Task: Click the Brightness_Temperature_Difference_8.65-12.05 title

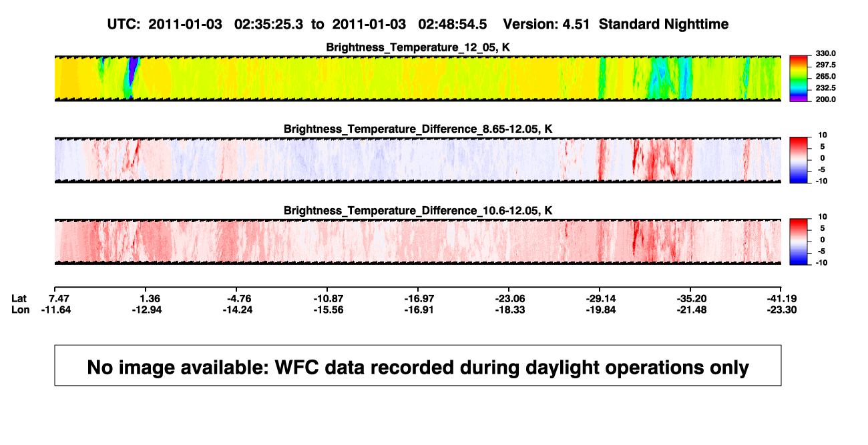Action: [x=418, y=129]
